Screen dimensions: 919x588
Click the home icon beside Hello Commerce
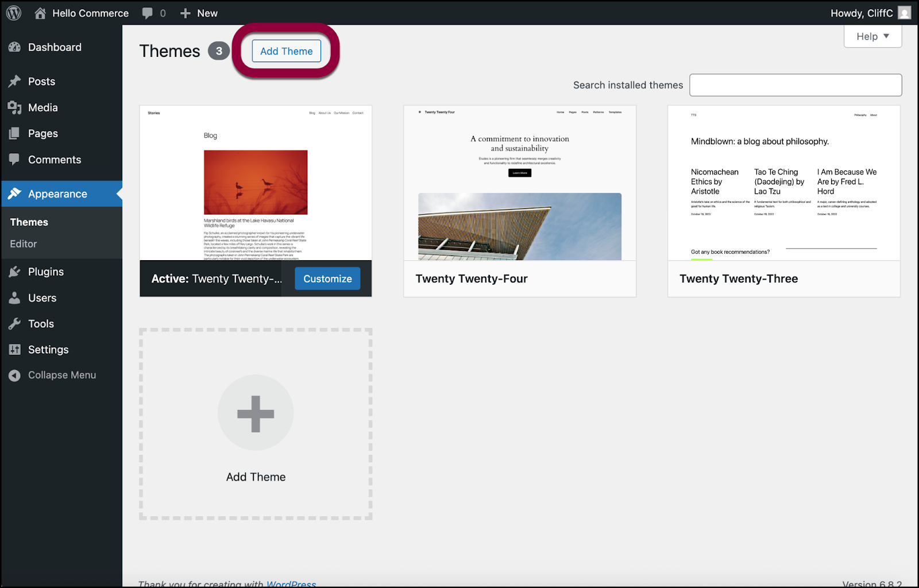pos(40,13)
